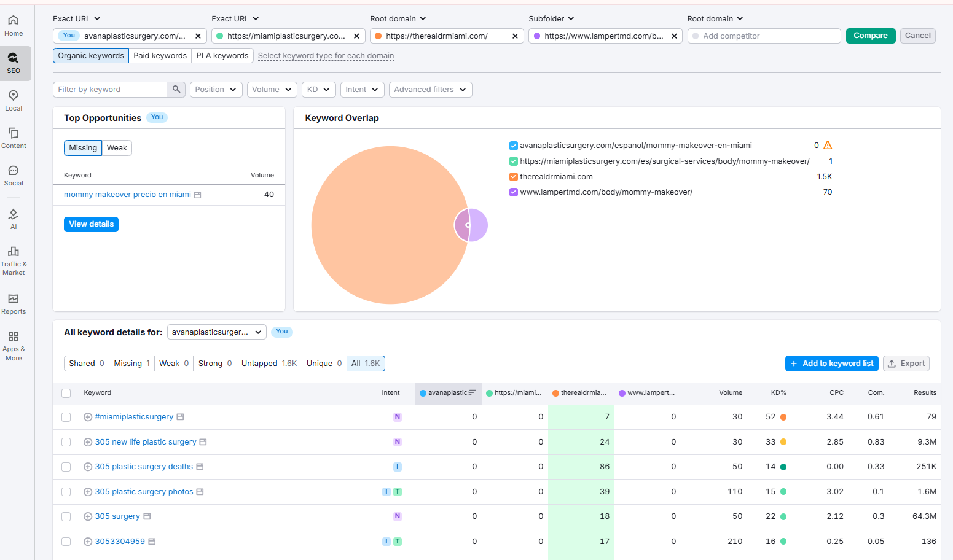The height and width of the screenshot is (560, 953).
Task: Open the Volume filter dropdown
Action: [x=272, y=90]
